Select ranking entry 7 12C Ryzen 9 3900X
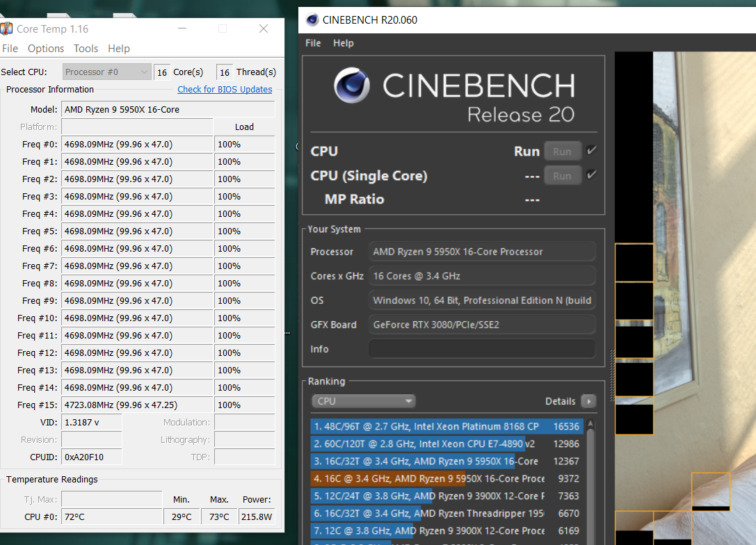This screenshot has height=545, width=756. (447, 530)
